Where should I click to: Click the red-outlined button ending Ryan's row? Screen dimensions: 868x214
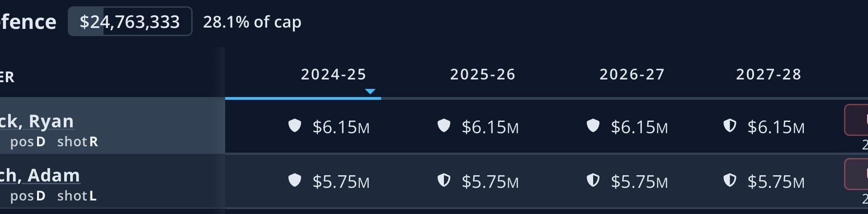(x=857, y=120)
